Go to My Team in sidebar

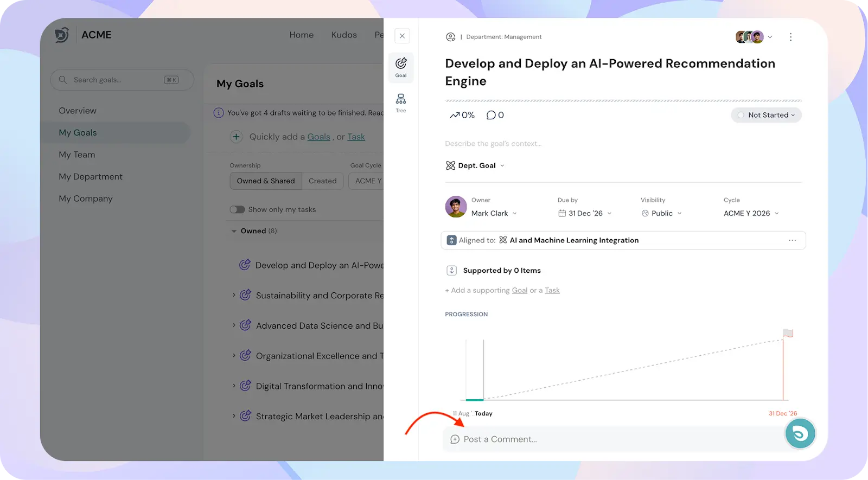coord(77,155)
